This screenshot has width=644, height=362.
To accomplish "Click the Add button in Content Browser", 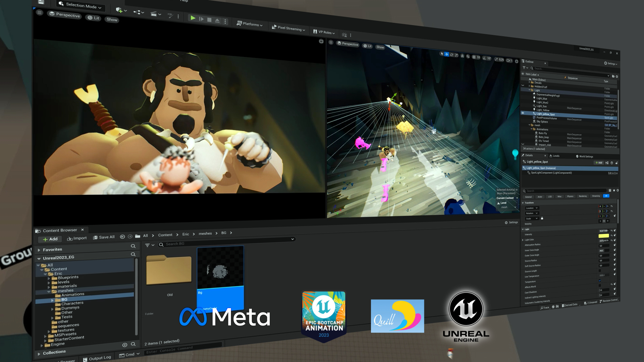I will [x=50, y=239].
